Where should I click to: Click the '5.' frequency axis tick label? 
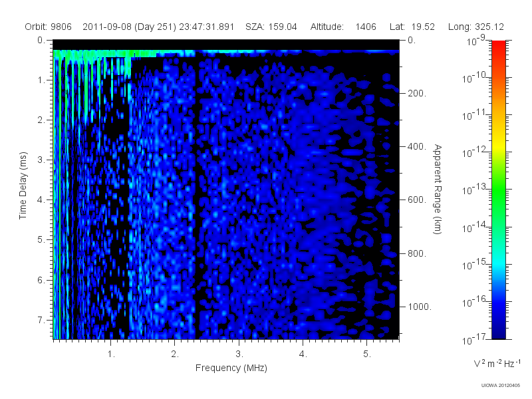click(x=367, y=354)
